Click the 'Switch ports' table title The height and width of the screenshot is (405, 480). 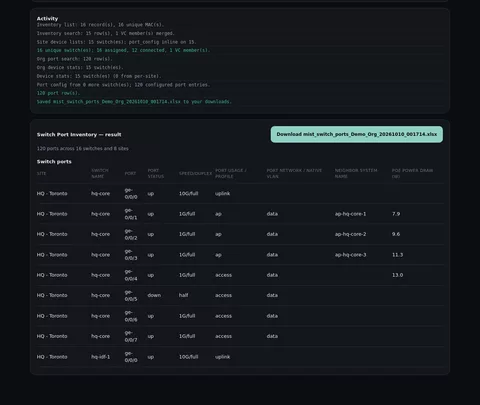54,162
